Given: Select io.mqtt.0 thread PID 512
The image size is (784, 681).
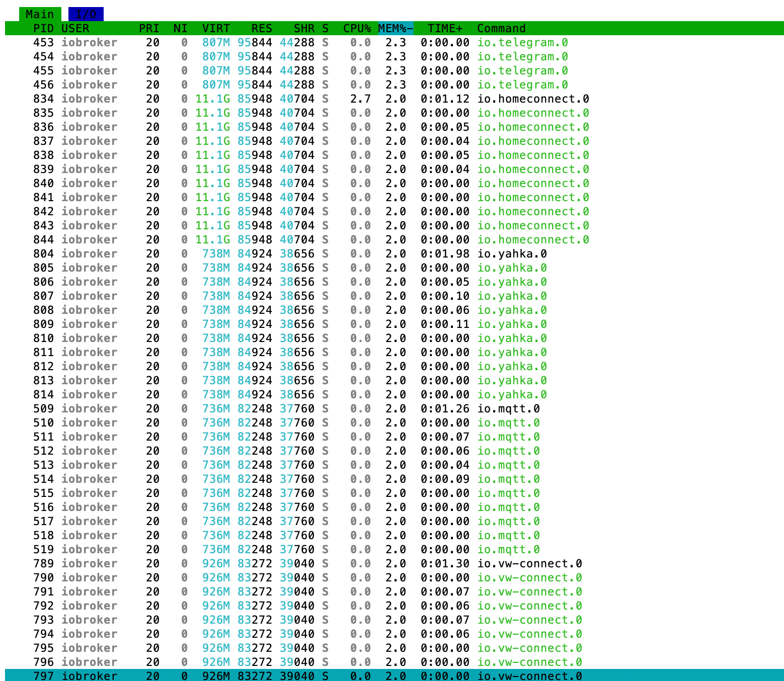Looking at the screenshot, I should (395, 451).
